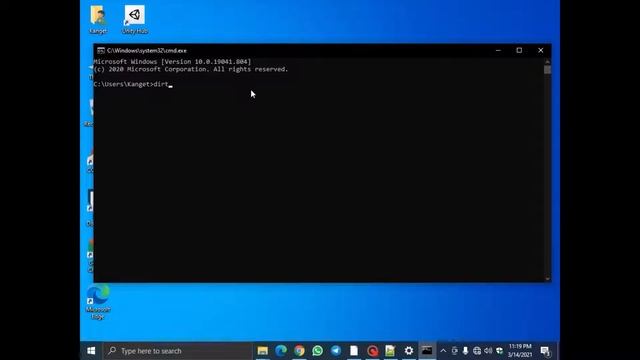
Task: Open the clock and calendar flyout
Action: click(x=520, y=351)
